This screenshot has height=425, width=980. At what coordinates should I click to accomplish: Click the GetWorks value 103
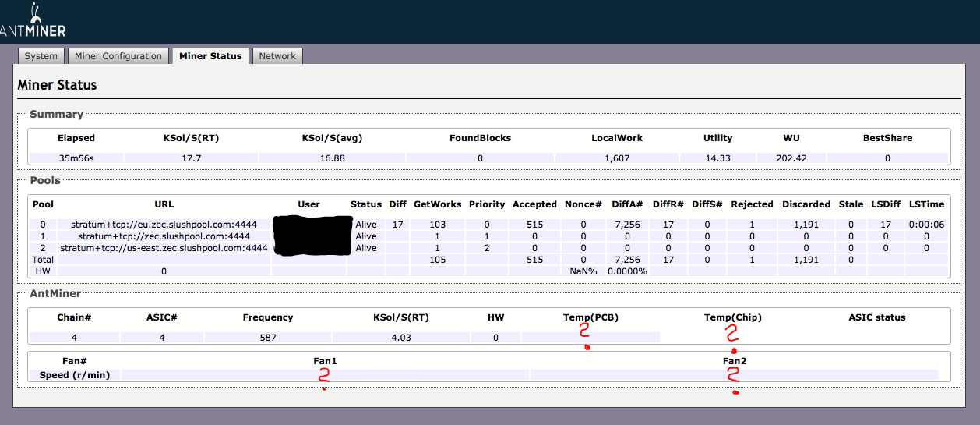[x=437, y=225]
